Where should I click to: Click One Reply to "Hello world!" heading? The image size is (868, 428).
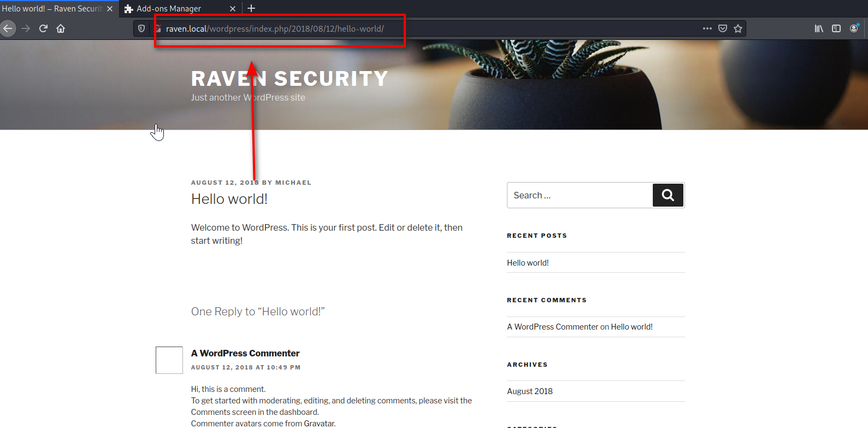pyautogui.click(x=258, y=312)
